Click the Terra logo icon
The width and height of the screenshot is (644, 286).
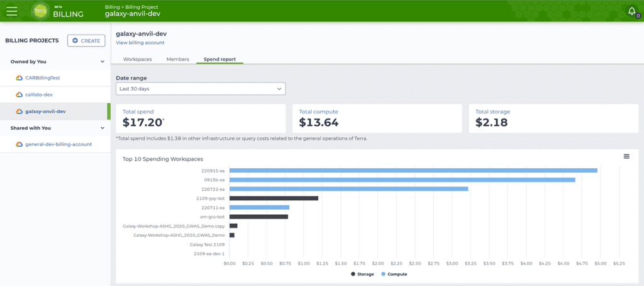coord(40,11)
